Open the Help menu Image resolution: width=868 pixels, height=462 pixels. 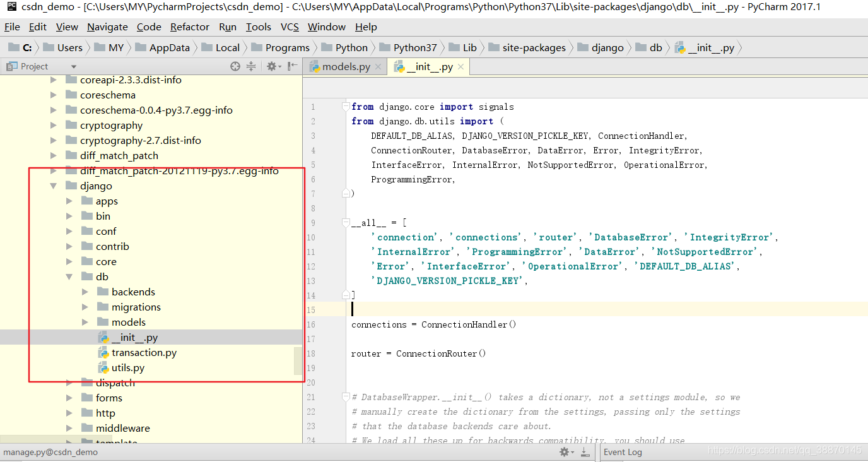pyautogui.click(x=366, y=27)
